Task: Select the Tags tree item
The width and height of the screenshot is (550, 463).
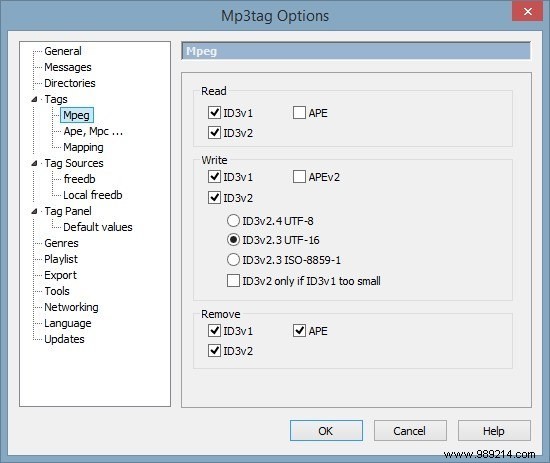Action: pyautogui.click(x=56, y=99)
